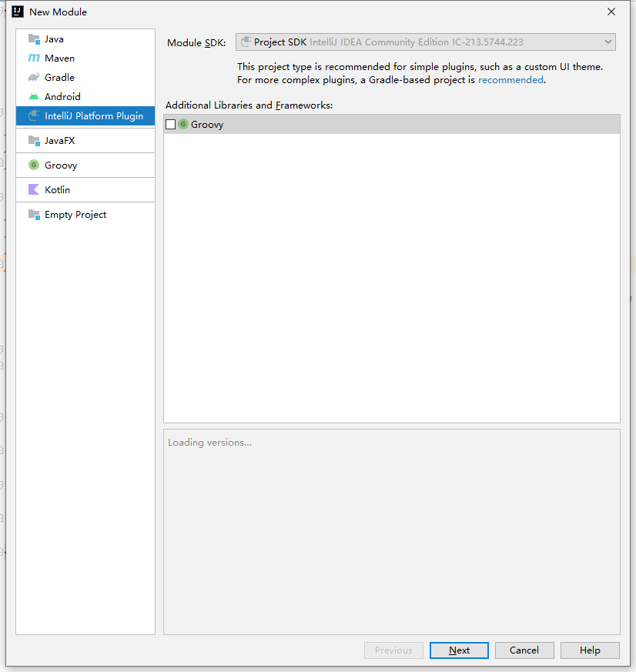636x672 pixels.
Task: Choose Kotlin module type
Action: pos(85,189)
